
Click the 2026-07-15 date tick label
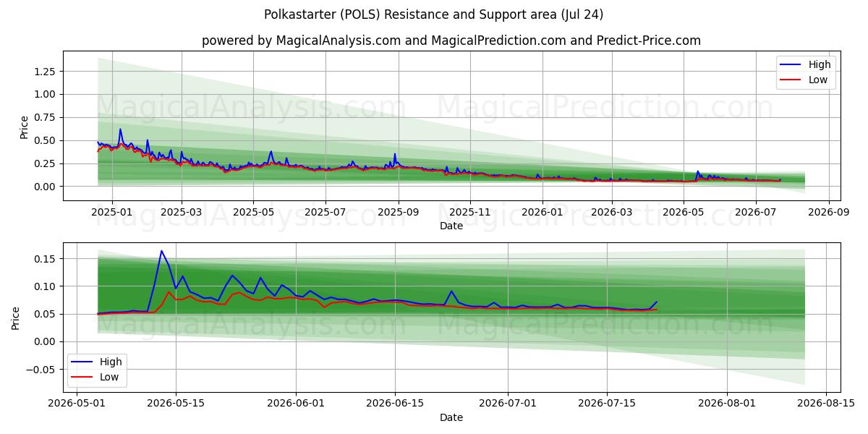(607, 404)
